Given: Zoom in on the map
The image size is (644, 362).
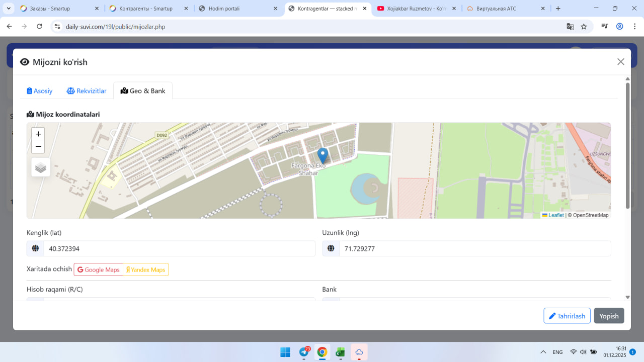Looking at the screenshot, I should point(38,134).
